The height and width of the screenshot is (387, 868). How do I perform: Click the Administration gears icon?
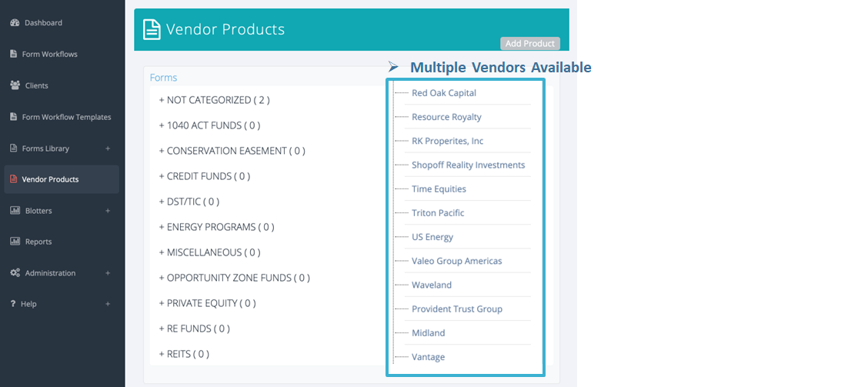(15, 273)
